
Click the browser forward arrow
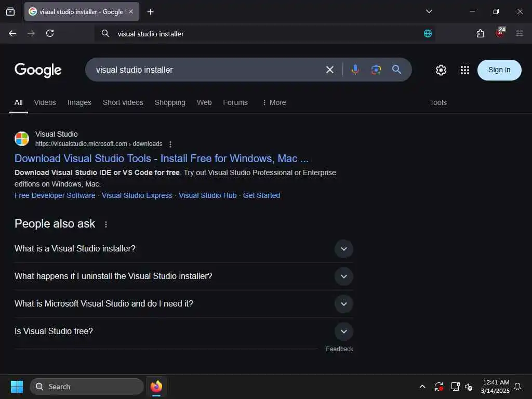pos(31,33)
